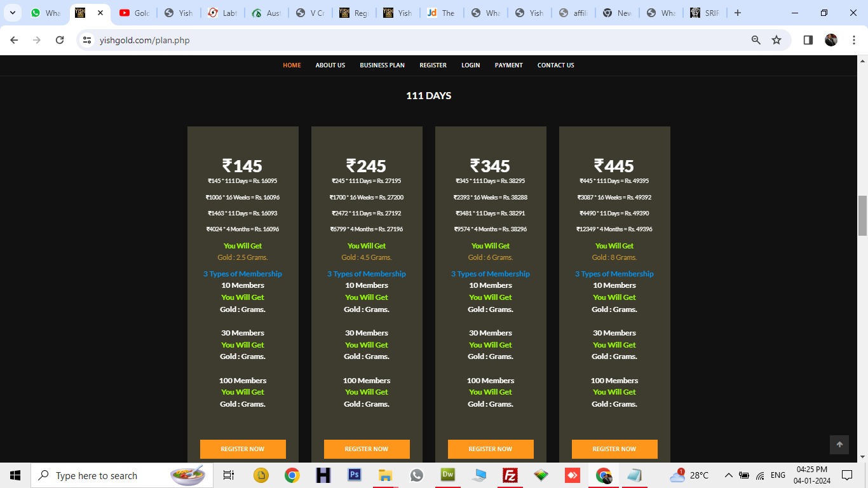Click the taskbar search box

[121, 475]
